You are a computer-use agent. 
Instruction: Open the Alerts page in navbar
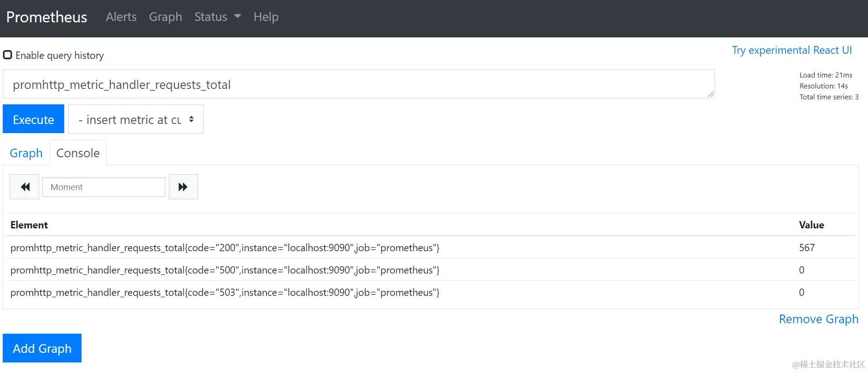(x=121, y=17)
